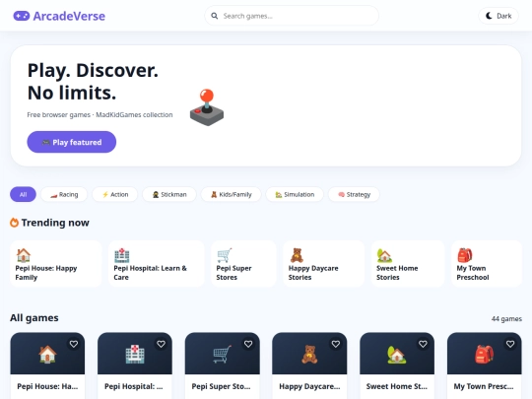Open the ArcadeVerse home link text

tap(69, 16)
